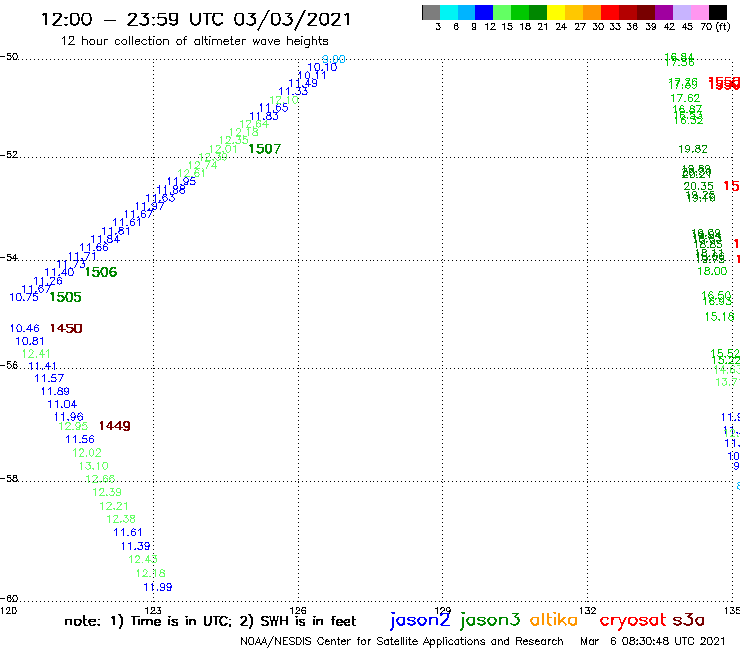Viewport: 740px width, 650px height.
Task: Click the wave height value '15.16'
Action: (719, 317)
